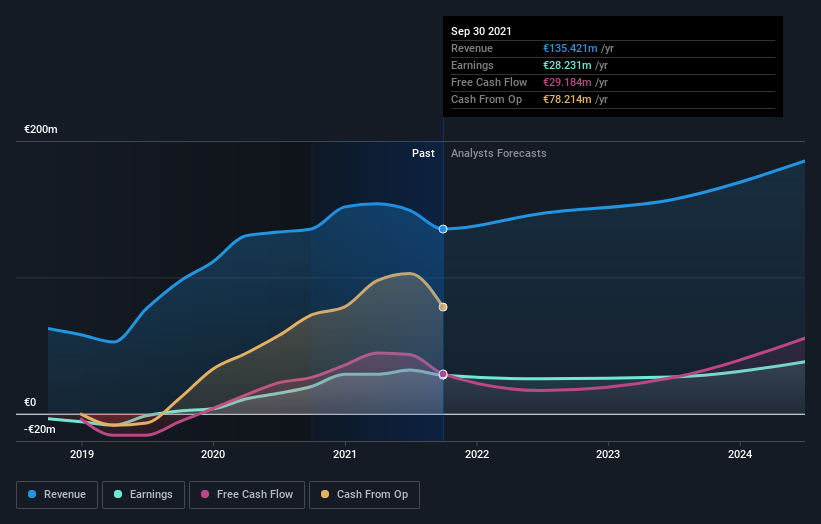Image resolution: width=821 pixels, height=524 pixels.
Task: Click the €0 y-axis label
Action: 30,403
